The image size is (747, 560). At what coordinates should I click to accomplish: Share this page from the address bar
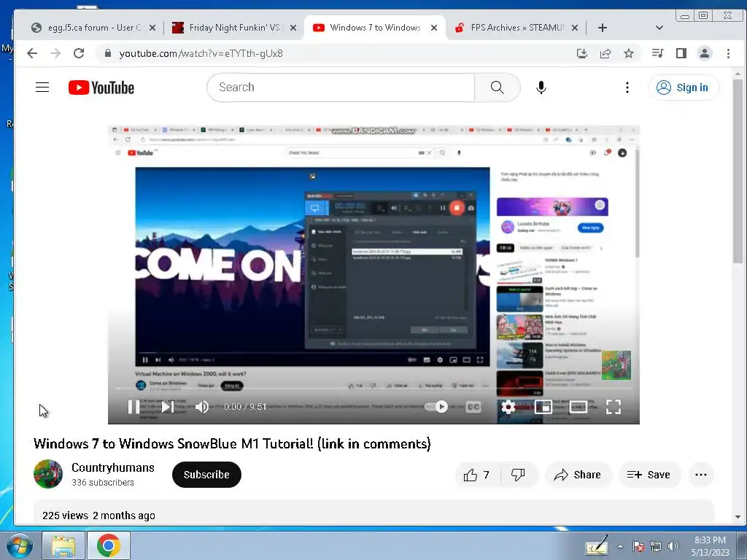605,53
